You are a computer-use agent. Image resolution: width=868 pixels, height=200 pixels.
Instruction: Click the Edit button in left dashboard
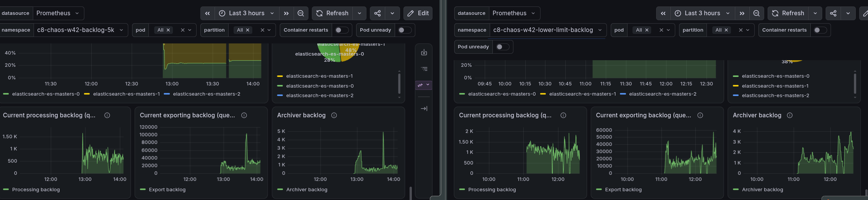pos(418,13)
